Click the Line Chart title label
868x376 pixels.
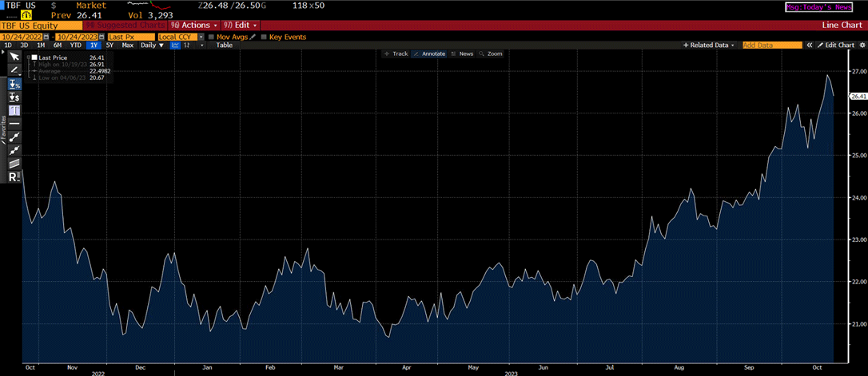842,26
